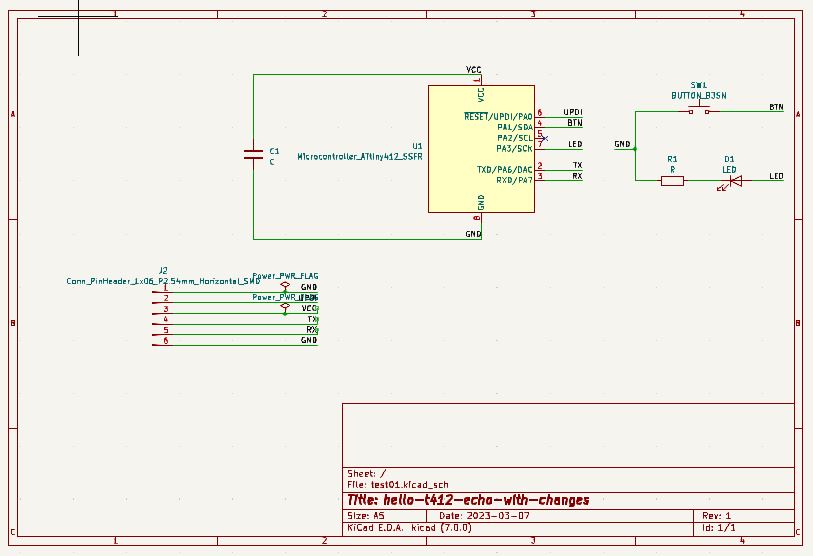Click the Size: A5 field
The image size is (813, 556).
tap(366, 516)
